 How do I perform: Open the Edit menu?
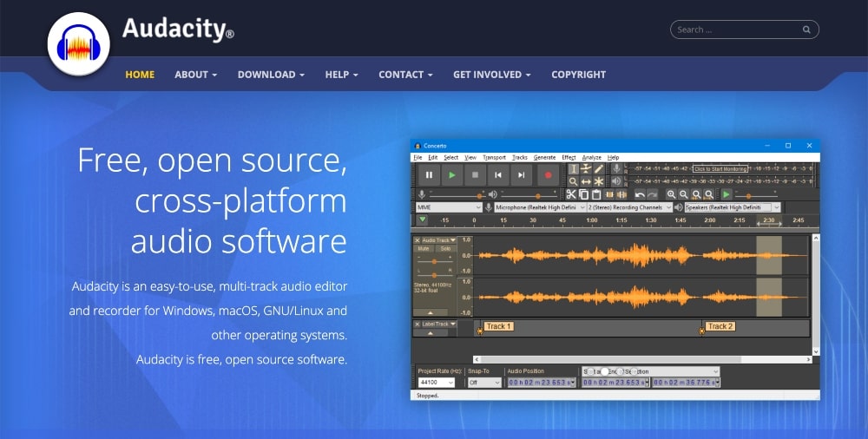point(433,157)
